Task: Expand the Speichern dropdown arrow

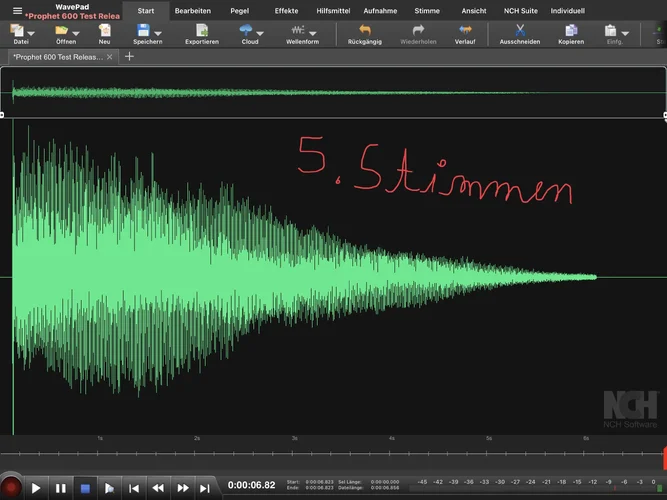Action: 158,33
